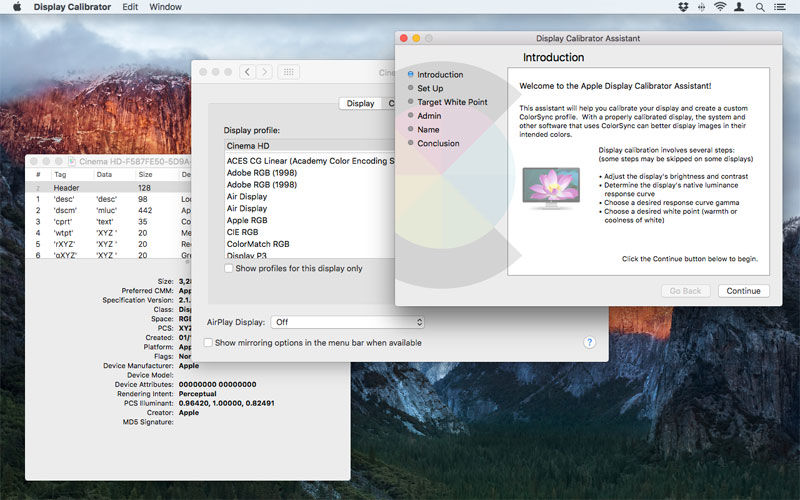
Task: Select tag row 3 'cprt'
Action: 108,221
